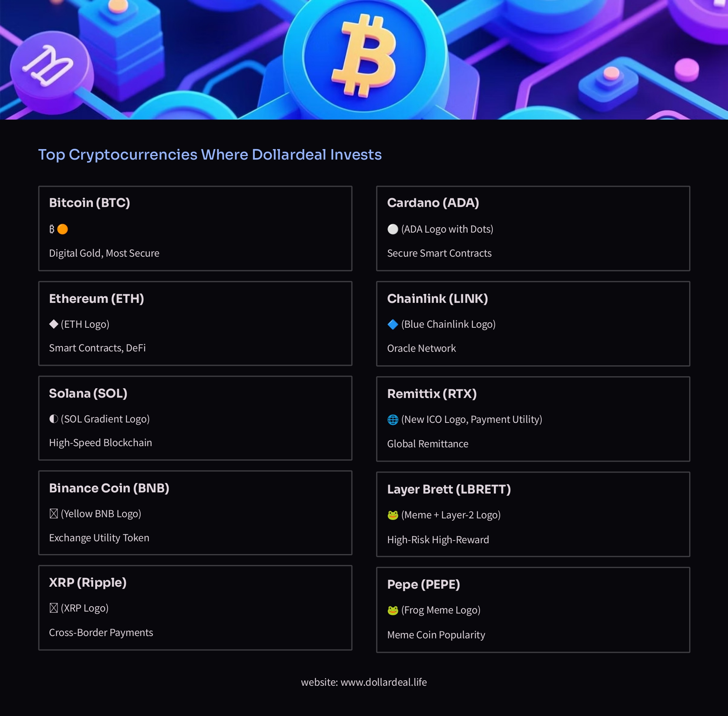
Task: Click the orange circle Bitcoin emoji
Action: point(63,229)
